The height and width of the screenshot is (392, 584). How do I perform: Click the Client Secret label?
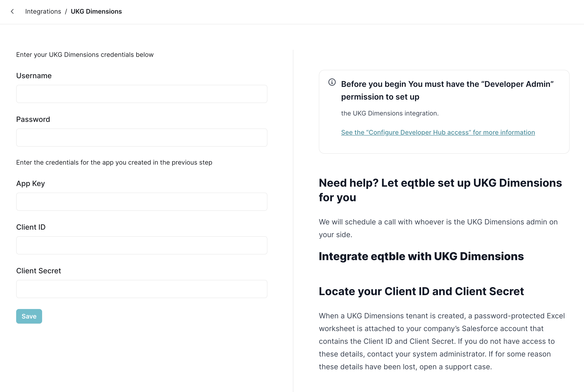(x=38, y=271)
